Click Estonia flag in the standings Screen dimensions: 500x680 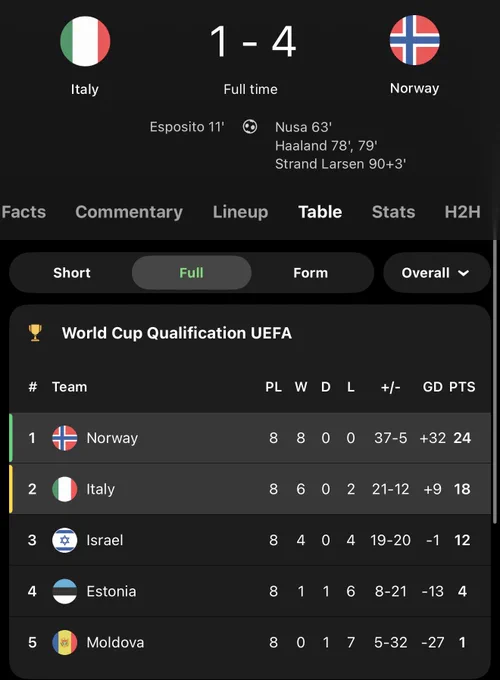[x=65, y=592]
